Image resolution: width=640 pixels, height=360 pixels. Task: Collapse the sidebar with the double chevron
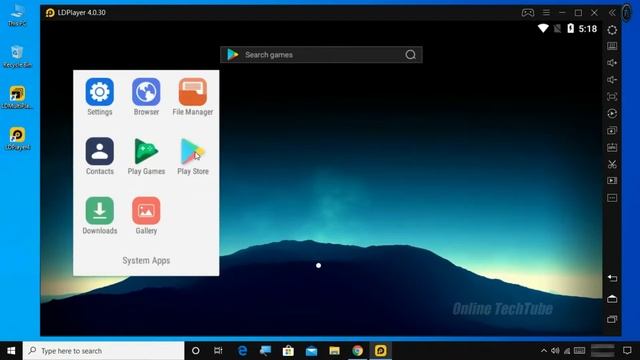pyautogui.click(x=612, y=13)
